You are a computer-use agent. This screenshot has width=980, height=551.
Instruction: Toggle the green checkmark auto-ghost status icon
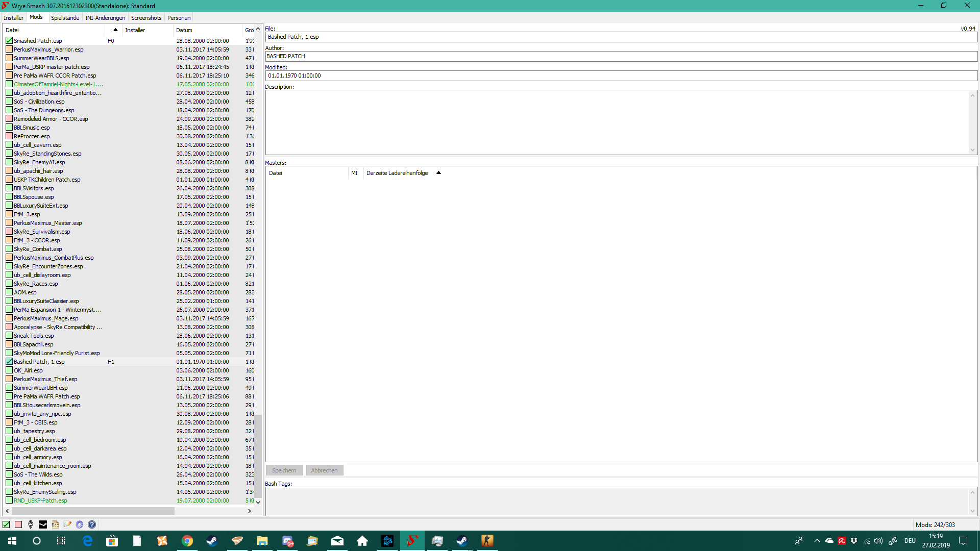[x=6, y=524]
